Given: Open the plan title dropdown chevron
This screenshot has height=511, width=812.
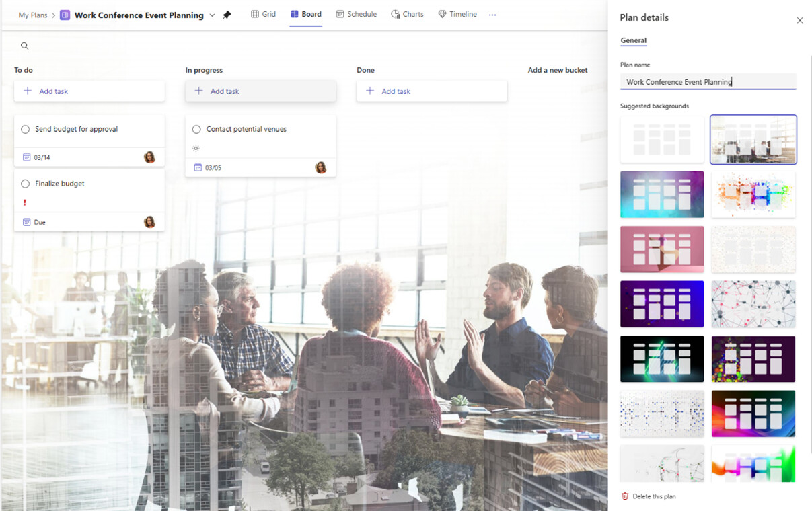Looking at the screenshot, I should coord(212,13).
